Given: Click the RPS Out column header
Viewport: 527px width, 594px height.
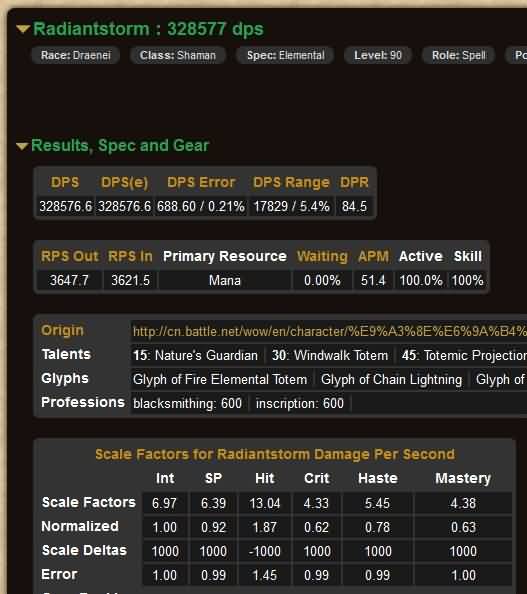Looking at the screenshot, I should pyautogui.click(x=70, y=256).
